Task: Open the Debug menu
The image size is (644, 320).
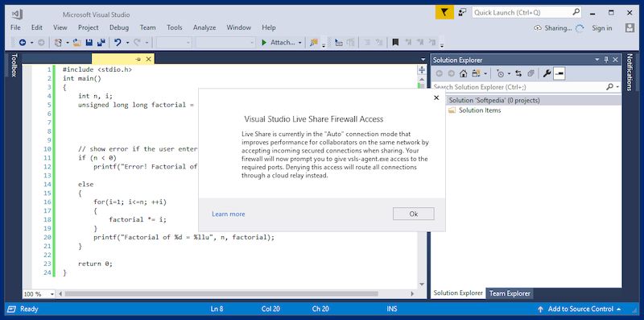Action: (x=118, y=27)
